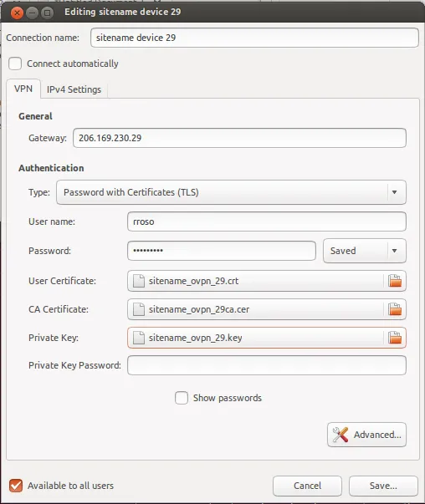Click the file icon beside sitename_ovpn_29ca.cer
The width and height of the screenshot is (425, 504).
click(x=139, y=309)
